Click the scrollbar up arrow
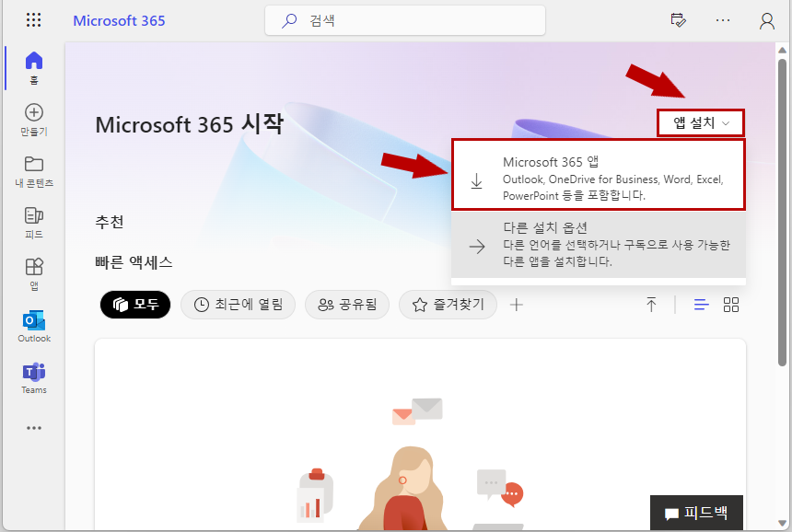Screen dimensions: 792x532 click(x=782, y=50)
